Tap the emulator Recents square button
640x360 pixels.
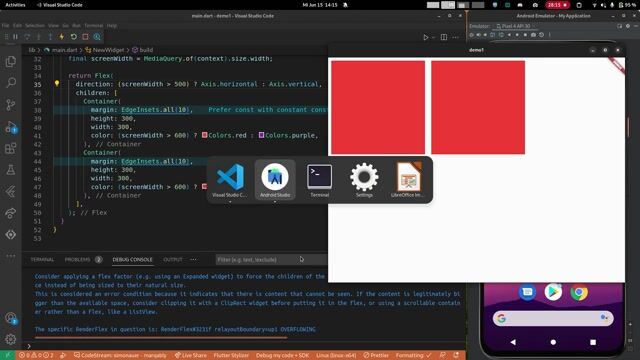[593, 342]
